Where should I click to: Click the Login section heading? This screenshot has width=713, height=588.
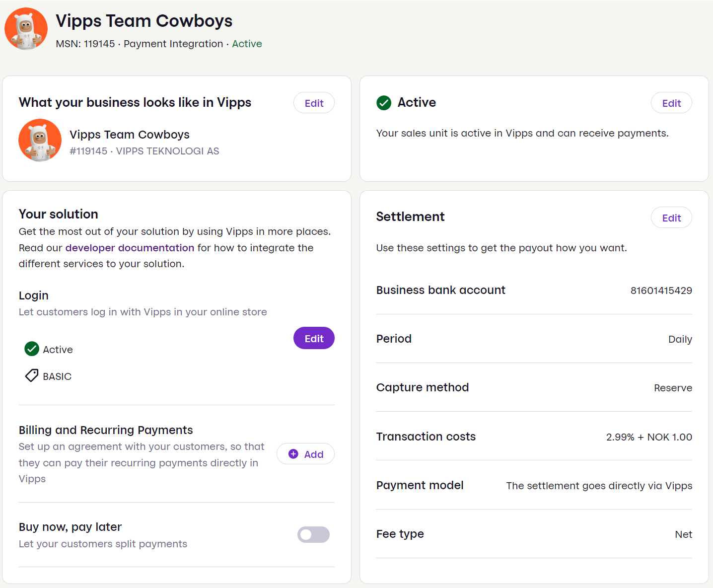(x=34, y=295)
